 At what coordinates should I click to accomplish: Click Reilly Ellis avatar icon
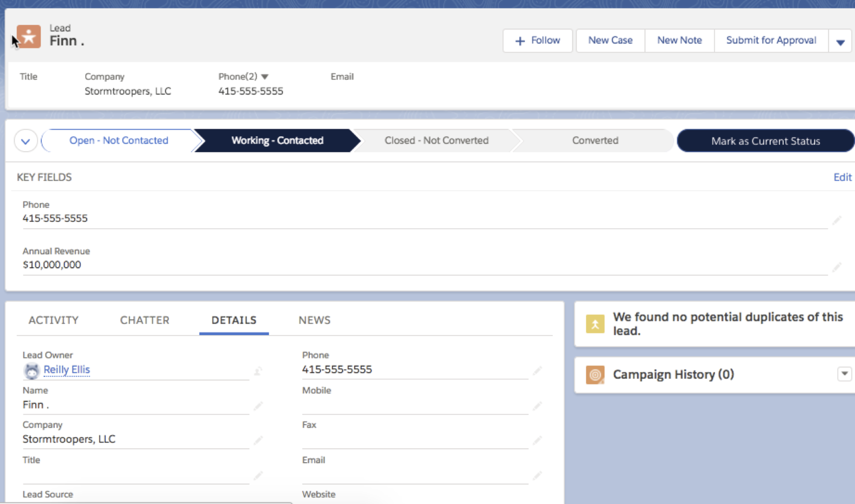pyautogui.click(x=32, y=371)
